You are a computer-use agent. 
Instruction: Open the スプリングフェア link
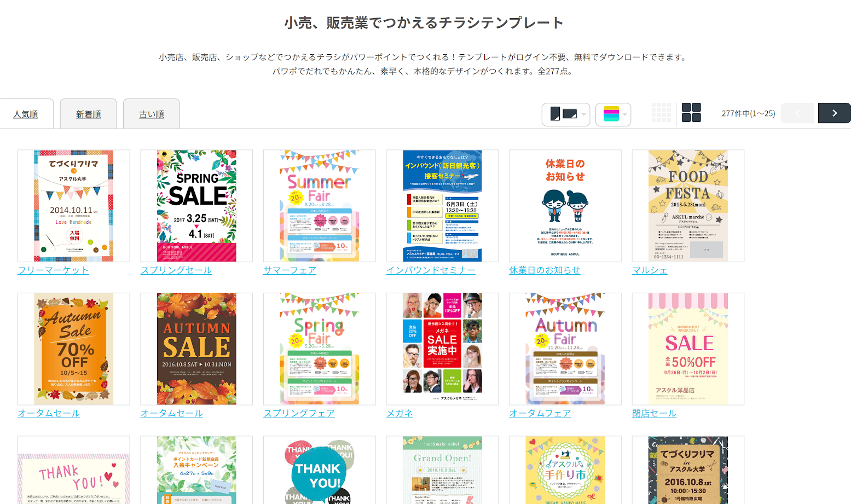coord(299,414)
